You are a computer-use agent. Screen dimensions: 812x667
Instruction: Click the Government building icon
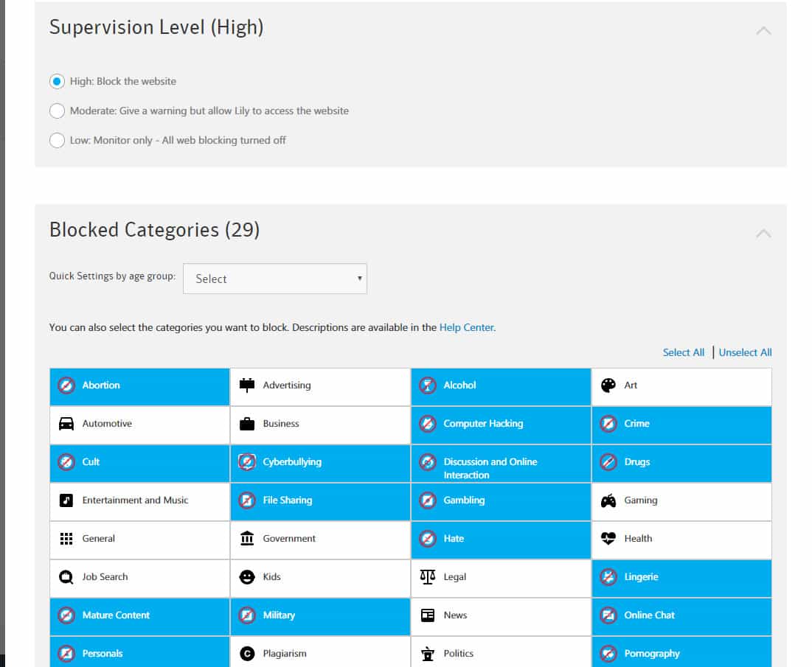pyautogui.click(x=247, y=538)
